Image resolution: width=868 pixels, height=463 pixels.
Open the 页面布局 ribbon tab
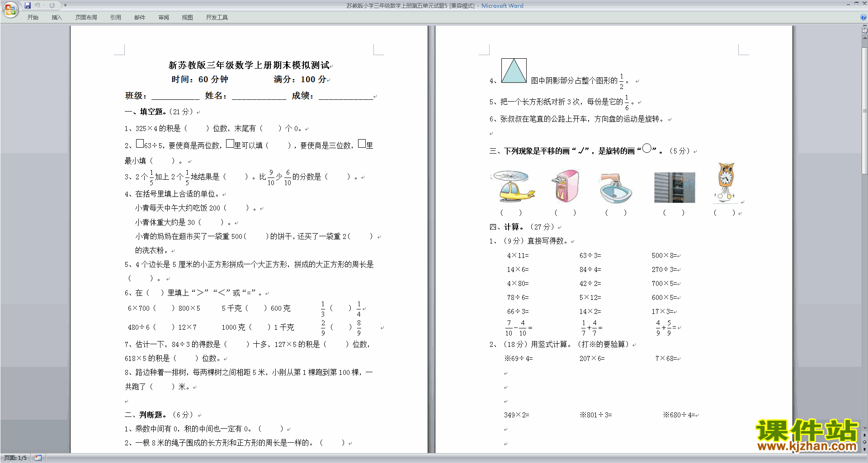86,18
